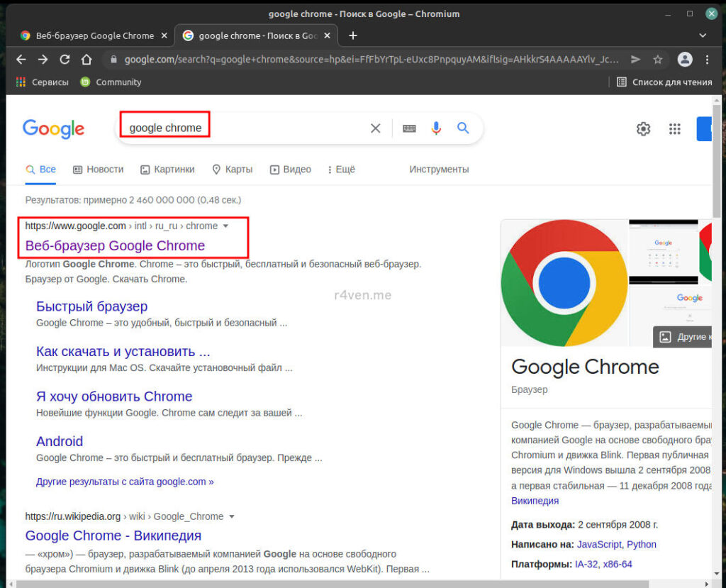Click the Инструменты search tools button
726x588 pixels.
coord(439,170)
